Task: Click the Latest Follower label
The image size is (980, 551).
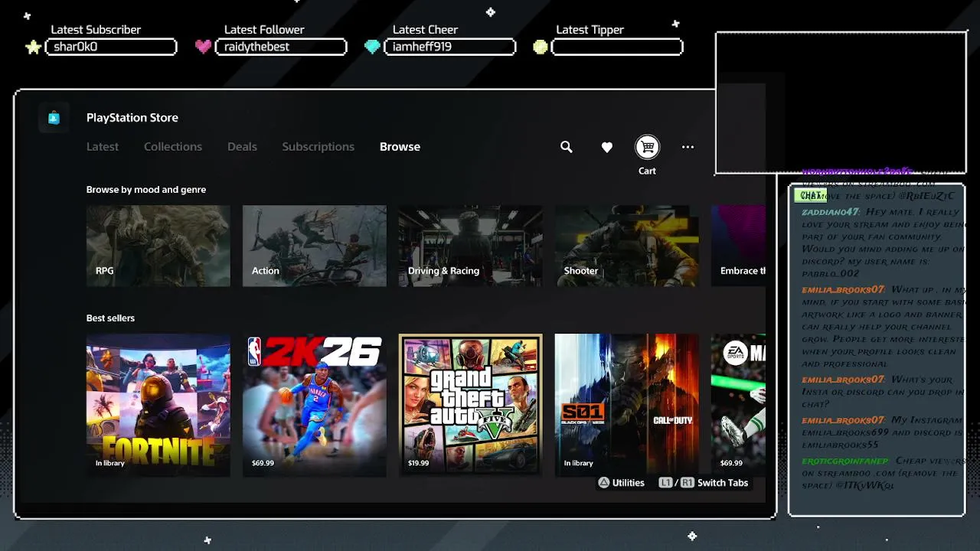Action: click(x=264, y=30)
